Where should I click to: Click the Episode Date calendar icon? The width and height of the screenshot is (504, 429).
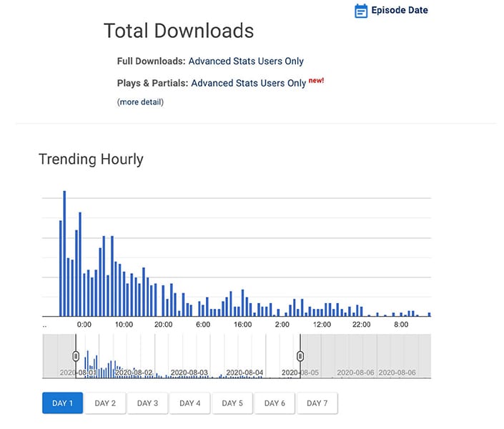point(361,11)
